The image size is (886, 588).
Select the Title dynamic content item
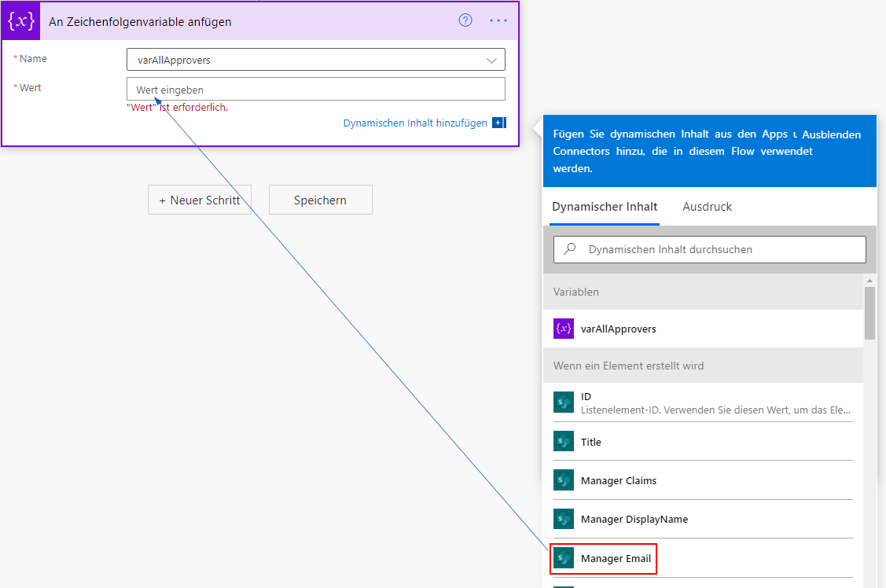[x=703, y=442]
